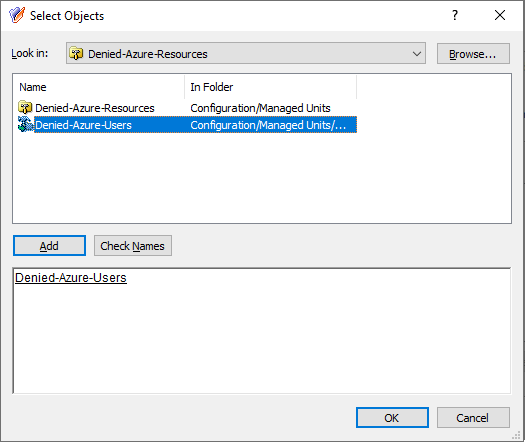Click the Check Names button
Screen dimensions: 525x442
coord(133,246)
